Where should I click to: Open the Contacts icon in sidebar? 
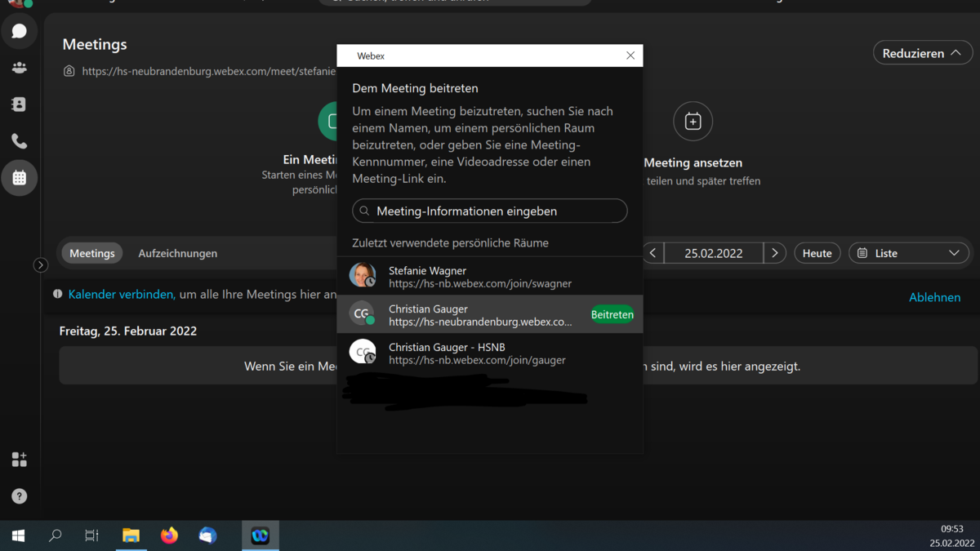tap(20, 104)
